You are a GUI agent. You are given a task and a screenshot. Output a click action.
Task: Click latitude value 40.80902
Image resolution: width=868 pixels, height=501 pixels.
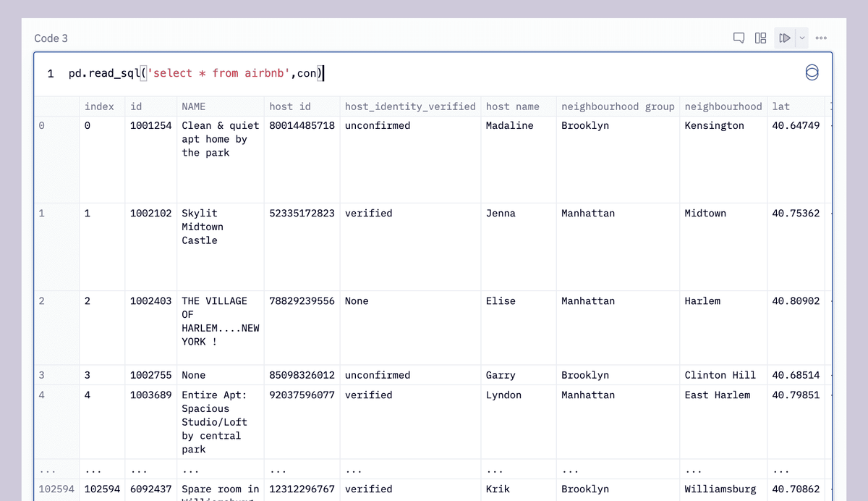pos(796,300)
